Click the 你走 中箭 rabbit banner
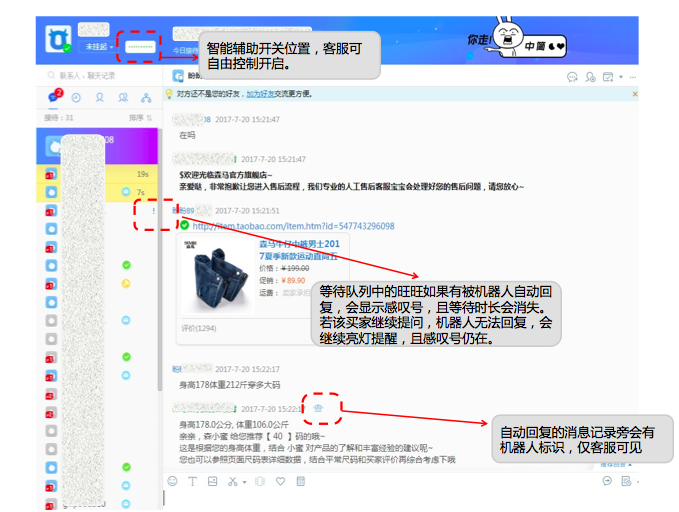 tap(517, 39)
